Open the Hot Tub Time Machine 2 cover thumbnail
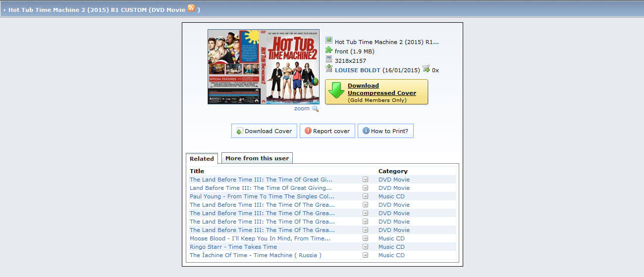Image resolution: width=644 pixels, height=277 pixels. coord(264,67)
